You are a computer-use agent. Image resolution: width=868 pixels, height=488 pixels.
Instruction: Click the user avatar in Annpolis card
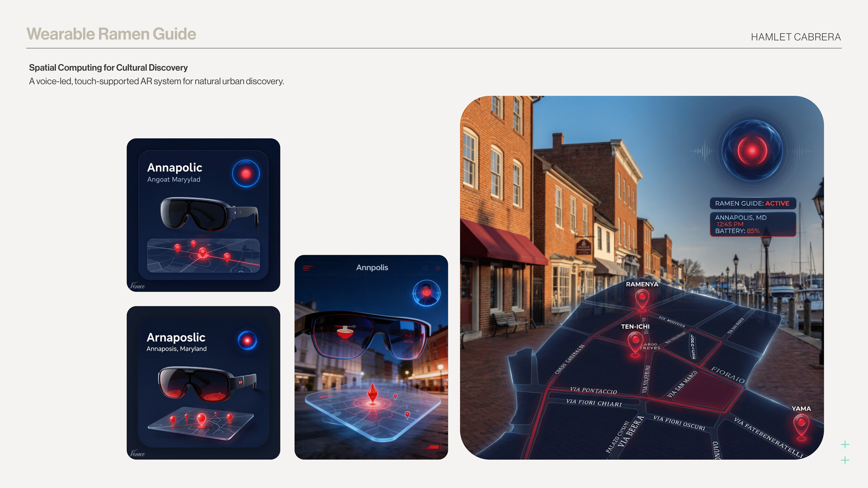pyautogui.click(x=426, y=293)
